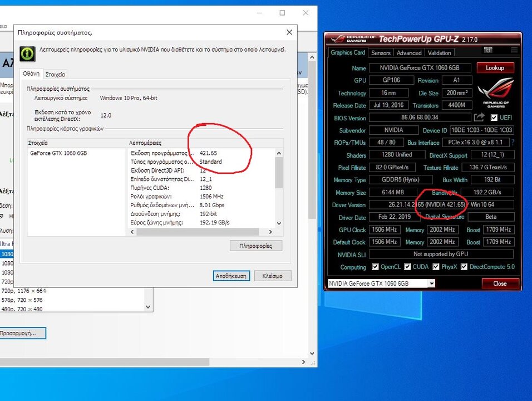Select the Στοιχεία tab

click(x=55, y=75)
